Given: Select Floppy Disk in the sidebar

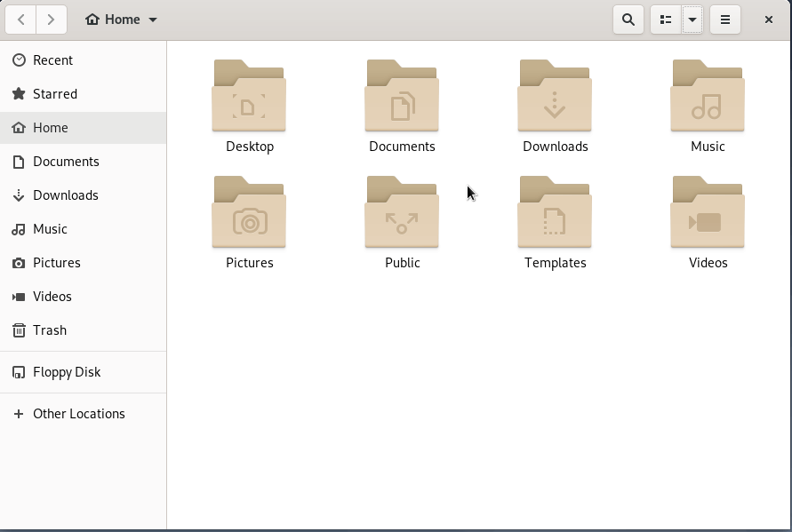Looking at the screenshot, I should [x=67, y=372].
